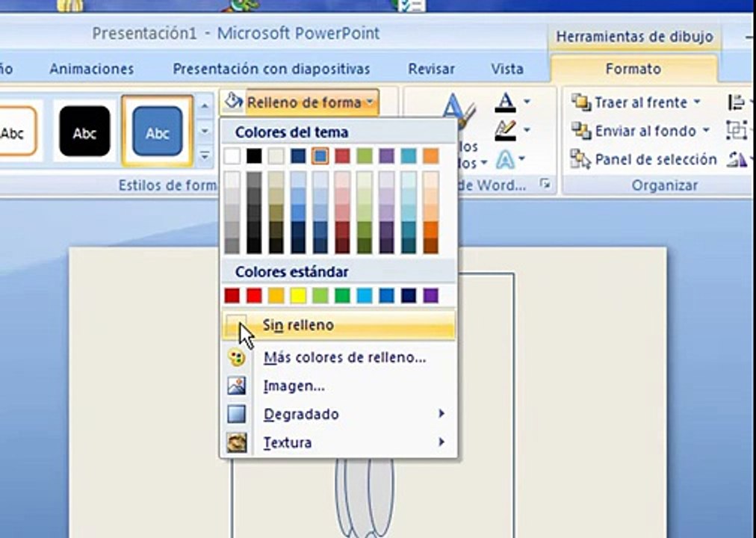The height and width of the screenshot is (538, 756).
Task: Click the text fill letter A icon
Action: (x=505, y=102)
